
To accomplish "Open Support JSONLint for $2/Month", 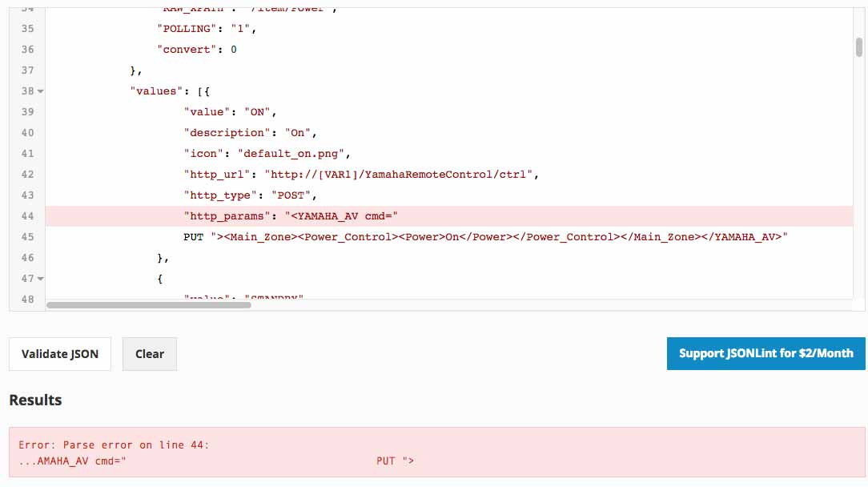I will coord(766,353).
